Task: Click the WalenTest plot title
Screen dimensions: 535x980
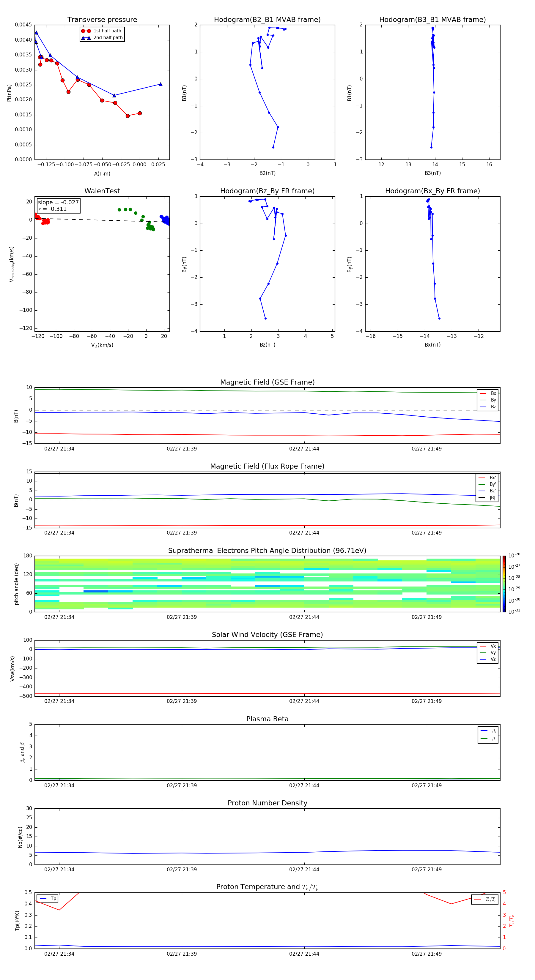Action: [102, 191]
